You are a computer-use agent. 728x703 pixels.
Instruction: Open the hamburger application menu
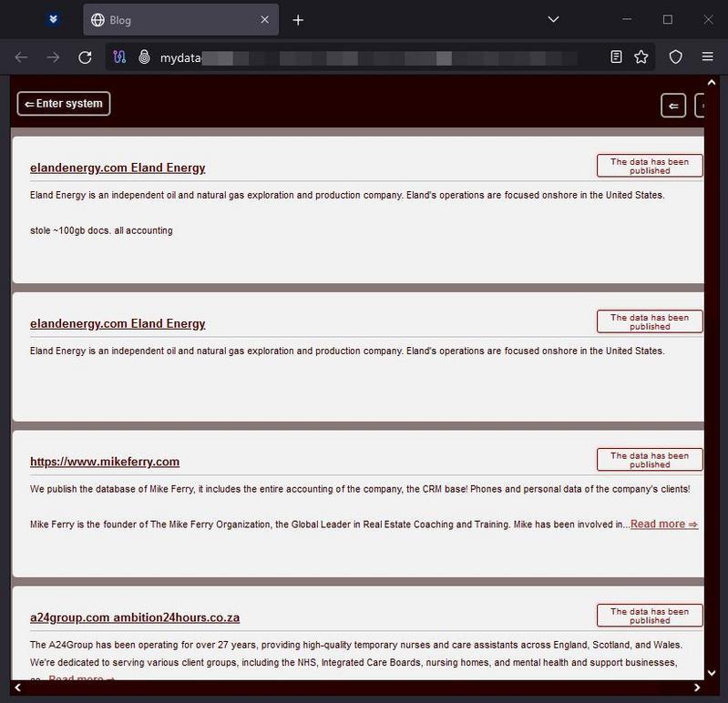point(708,56)
